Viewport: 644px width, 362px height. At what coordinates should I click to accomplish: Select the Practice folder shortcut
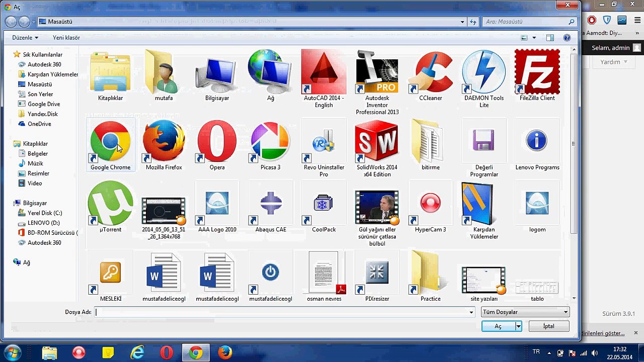(x=430, y=277)
